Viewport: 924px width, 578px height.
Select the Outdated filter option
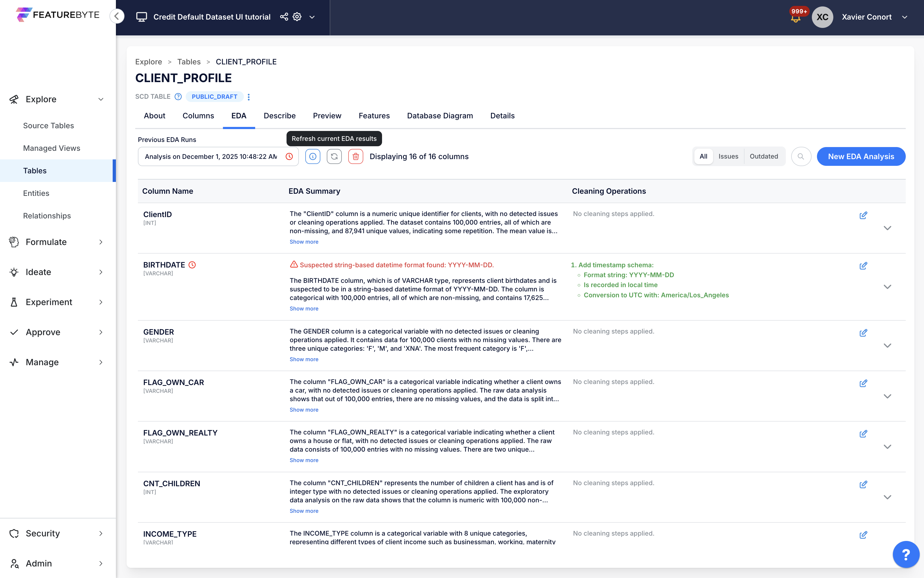(x=764, y=156)
